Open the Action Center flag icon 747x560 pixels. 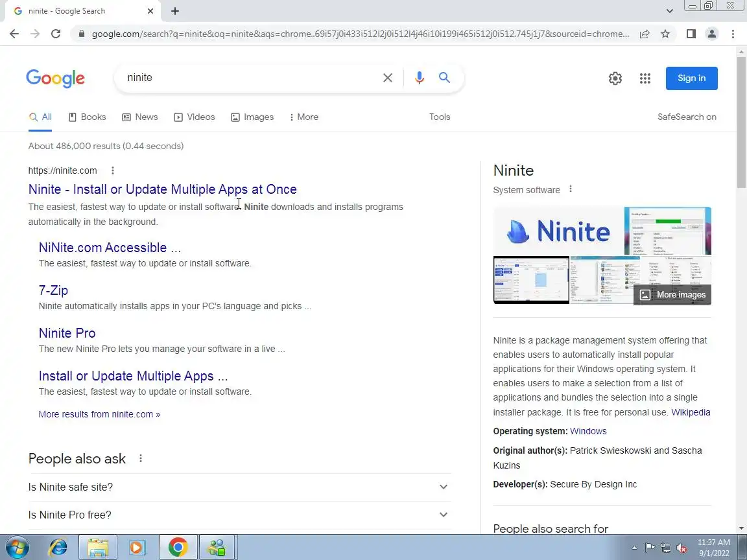[650, 548]
